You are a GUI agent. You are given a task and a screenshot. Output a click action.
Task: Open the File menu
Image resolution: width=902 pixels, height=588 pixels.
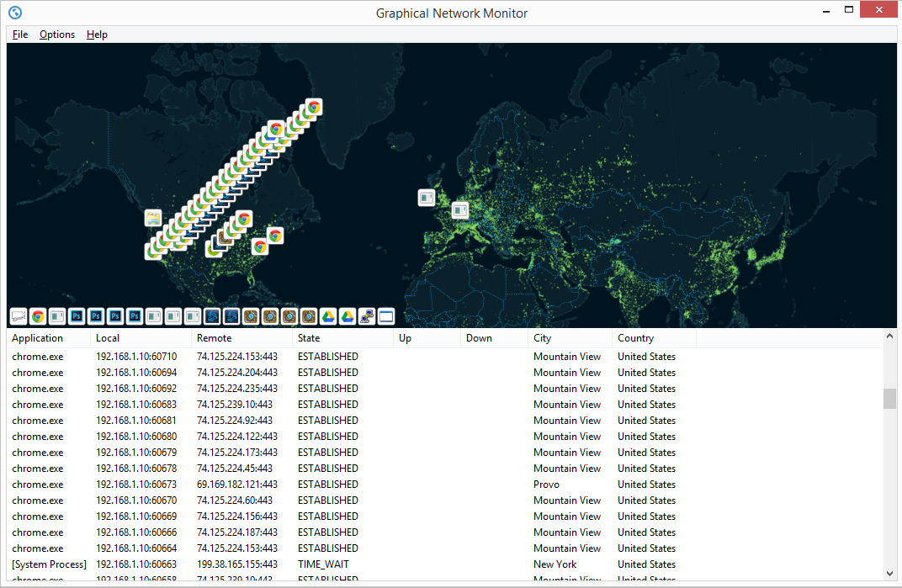pyautogui.click(x=20, y=34)
